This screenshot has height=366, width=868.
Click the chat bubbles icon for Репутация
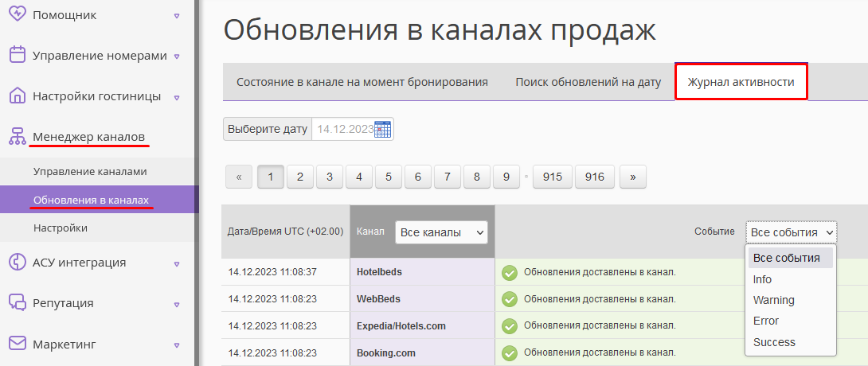tap(18, 303)
